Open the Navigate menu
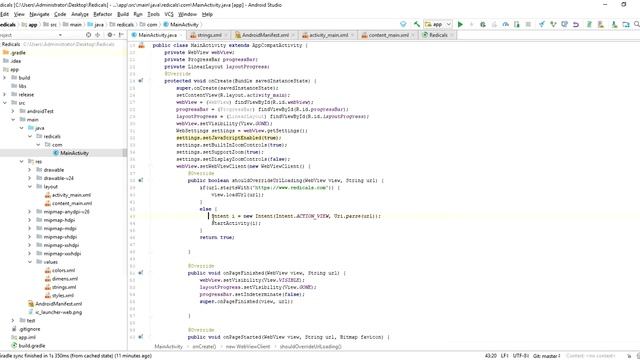Image resolution: width=640 pixels, height=360 pixels. pyautogui.click(x=40, y=14)
